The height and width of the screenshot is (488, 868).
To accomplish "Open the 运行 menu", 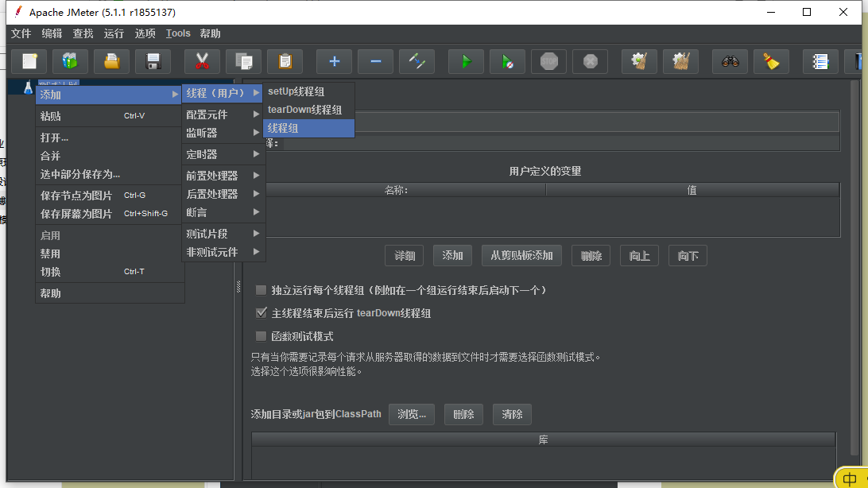I will pos(114,33).
